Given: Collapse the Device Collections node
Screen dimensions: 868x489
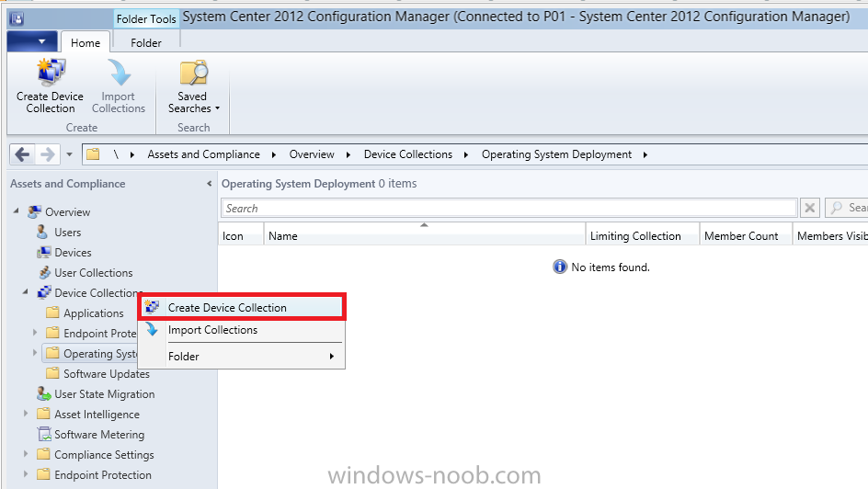Looking at the screenshot, I should pyautogui.click(x=26, y=291).
